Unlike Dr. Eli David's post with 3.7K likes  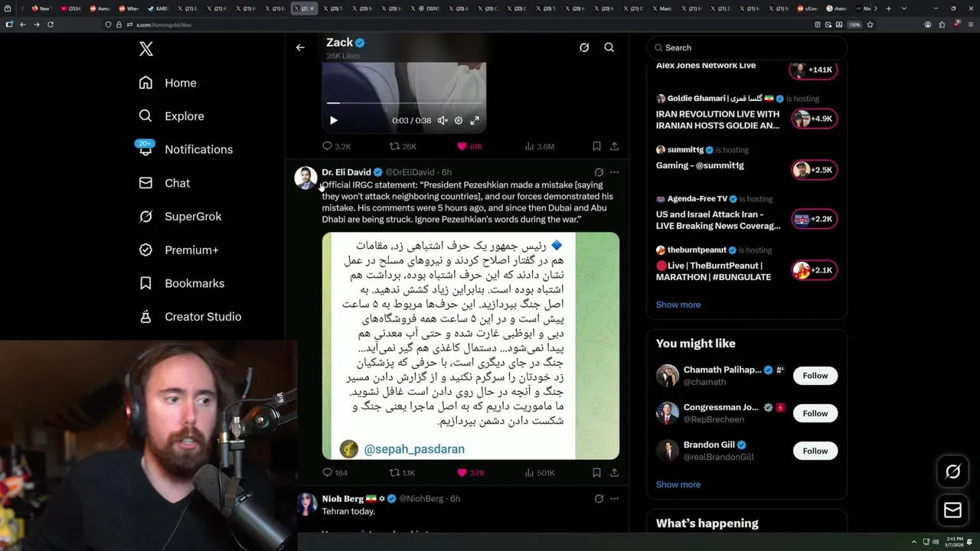(471, 473)
